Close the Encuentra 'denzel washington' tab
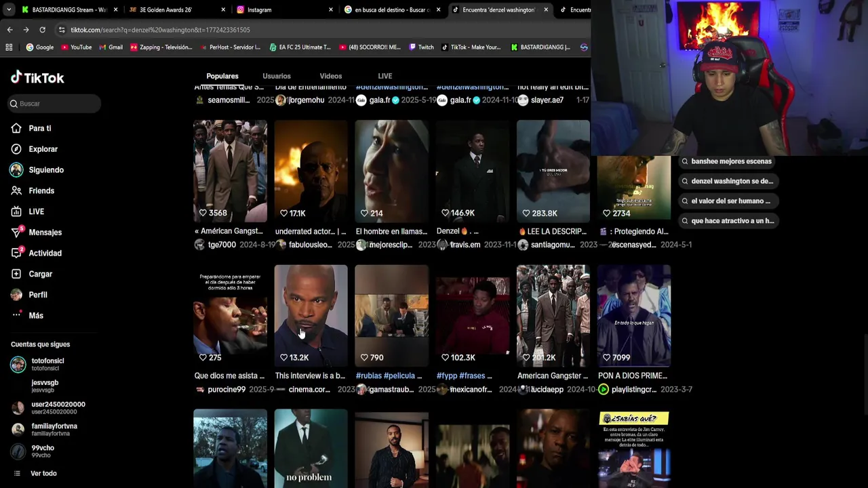 (546, 9)
